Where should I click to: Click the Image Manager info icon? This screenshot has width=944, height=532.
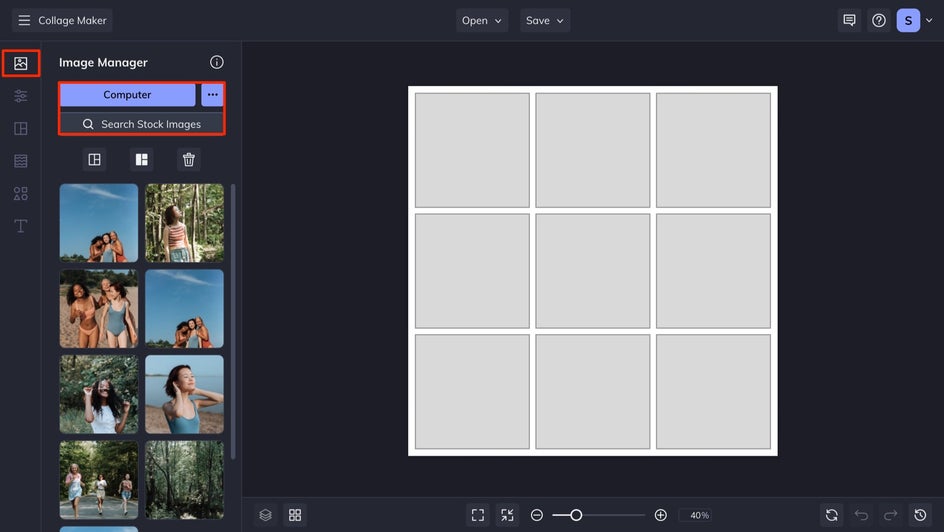coord(217,62)
